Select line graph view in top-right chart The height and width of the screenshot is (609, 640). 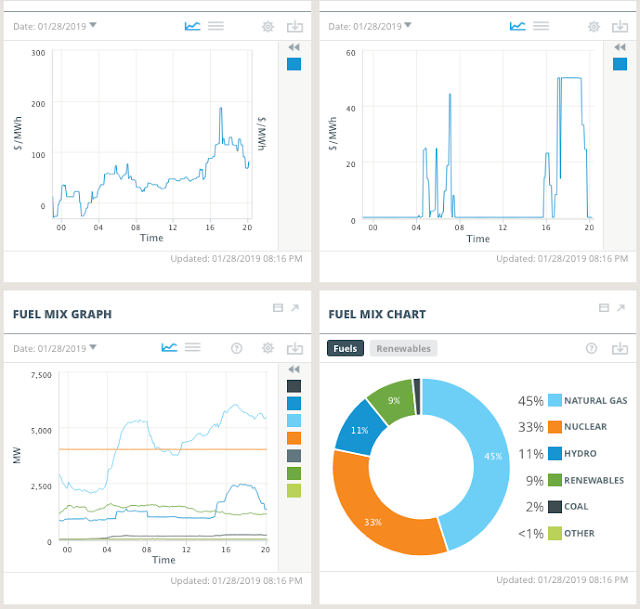518,26
